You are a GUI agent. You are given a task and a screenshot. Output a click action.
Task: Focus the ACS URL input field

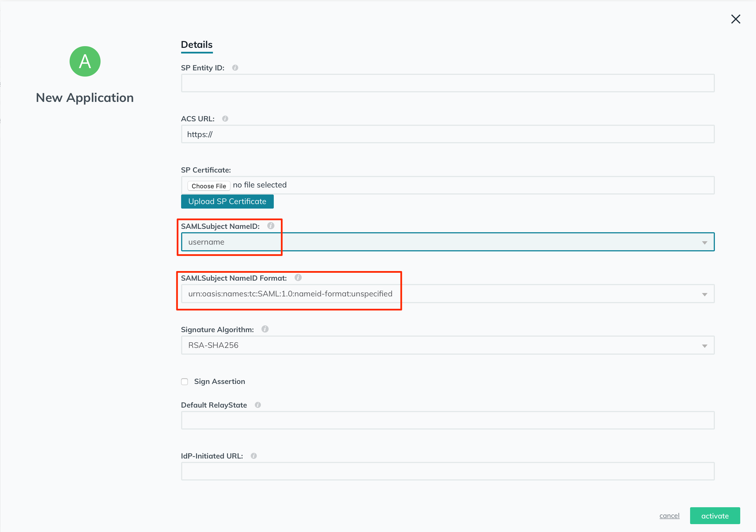point(448,134)
